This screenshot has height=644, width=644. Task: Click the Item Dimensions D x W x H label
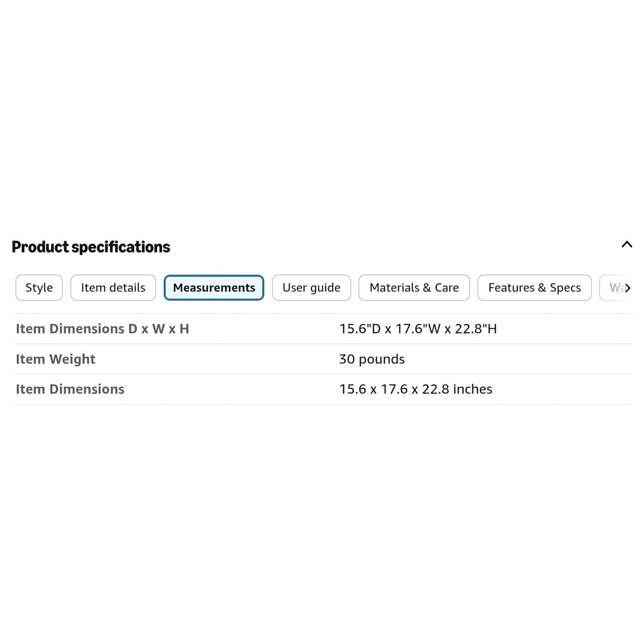pyautogui.click(x=102, y=329)
